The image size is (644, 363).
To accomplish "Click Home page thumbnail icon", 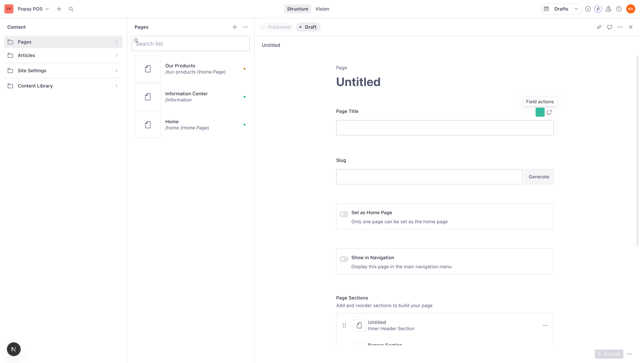I will coord(148,125).
